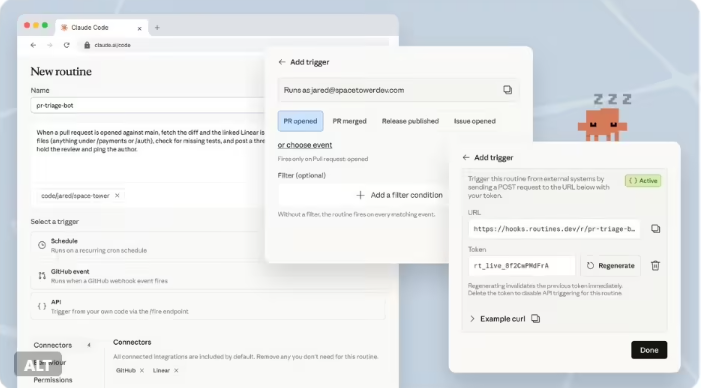Viewport: 701px width, 388px height.
Task: Select the Release published event
Action: 410,121
